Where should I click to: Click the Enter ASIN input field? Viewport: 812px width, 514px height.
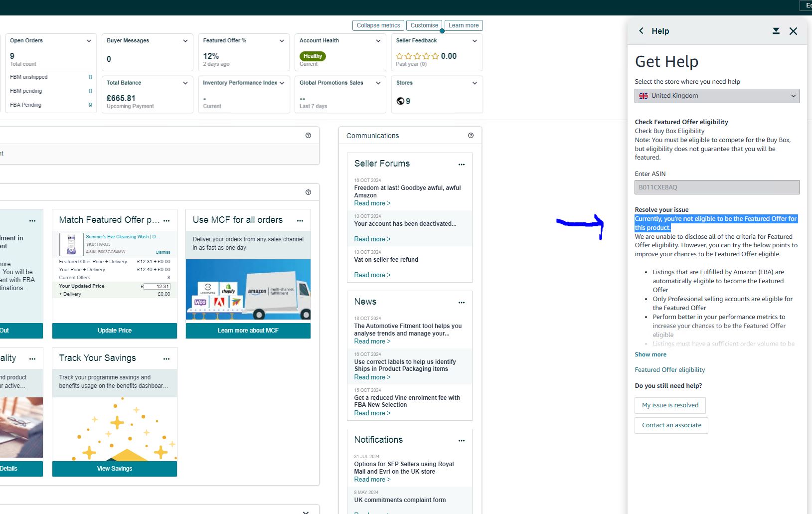pos(717,187)
